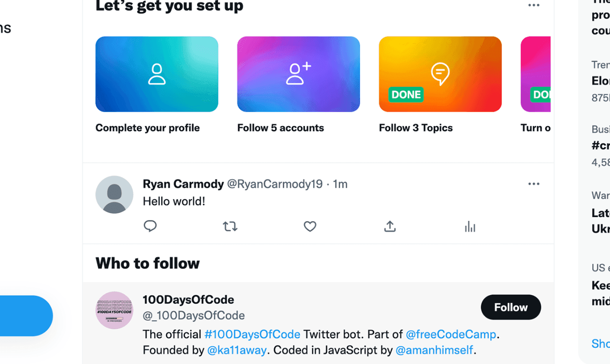
Task: Follow the 100DaysOfCode account
Action: click(511, 308)
